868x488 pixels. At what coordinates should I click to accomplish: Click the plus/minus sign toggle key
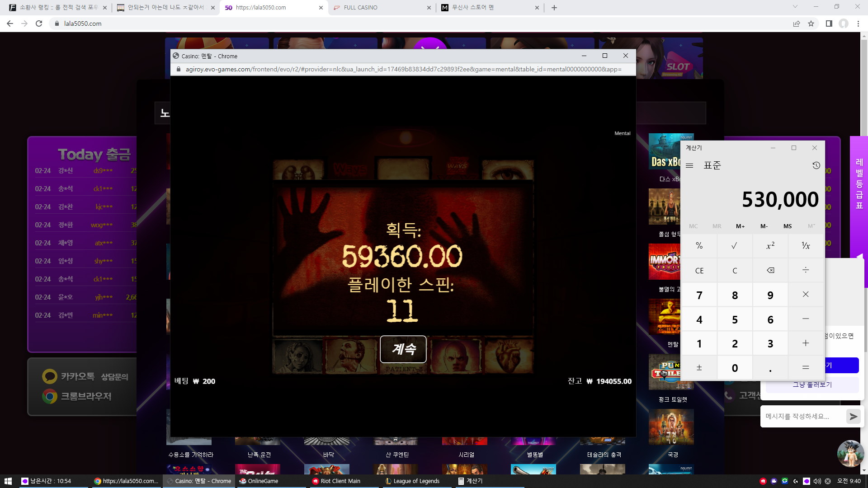pos(699,368)
